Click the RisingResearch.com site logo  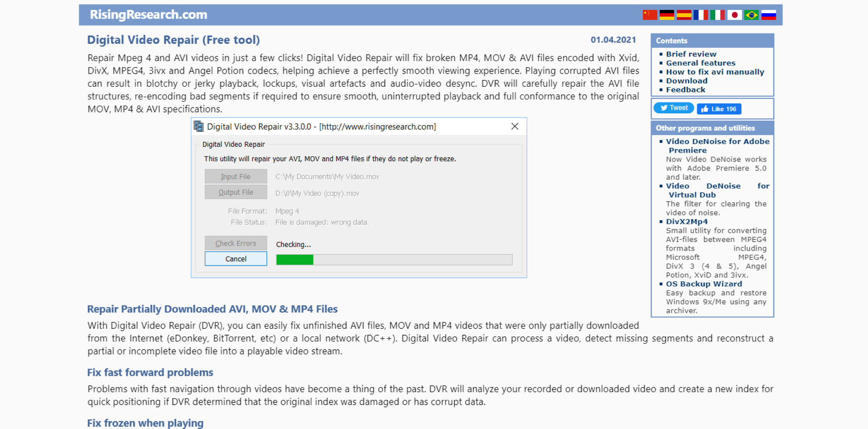coord(148,15)
